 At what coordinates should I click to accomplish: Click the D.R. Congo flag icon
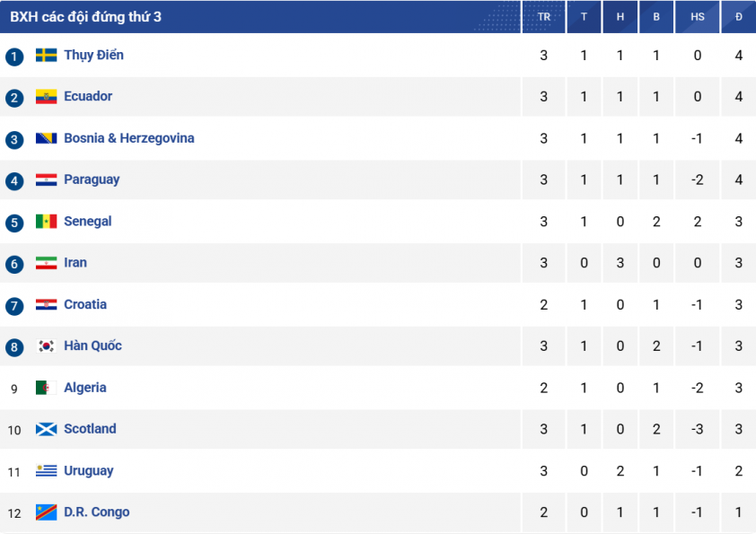click(47, 512)
